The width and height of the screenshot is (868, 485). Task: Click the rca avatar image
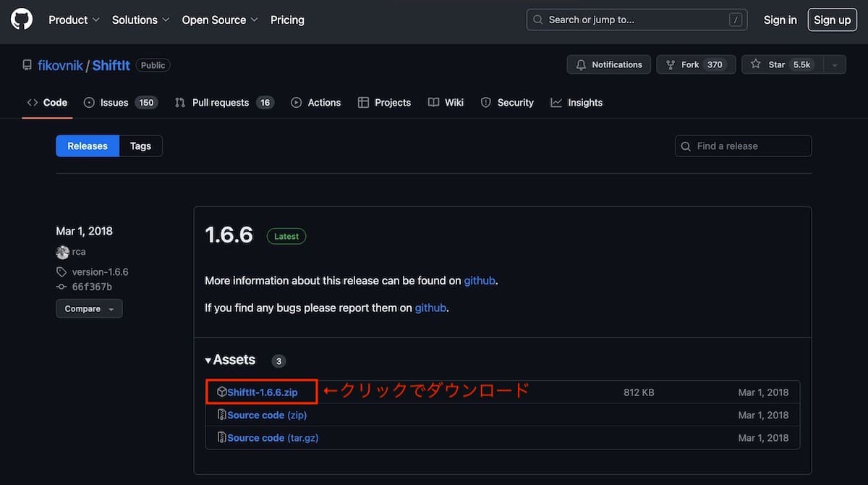point(62,252)
